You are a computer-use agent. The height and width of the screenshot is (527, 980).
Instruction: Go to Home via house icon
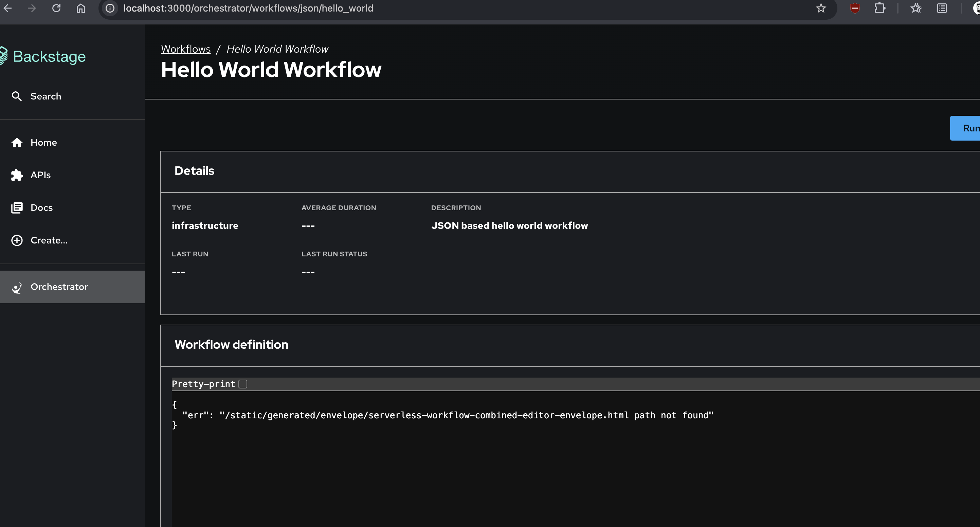(17, 142)
